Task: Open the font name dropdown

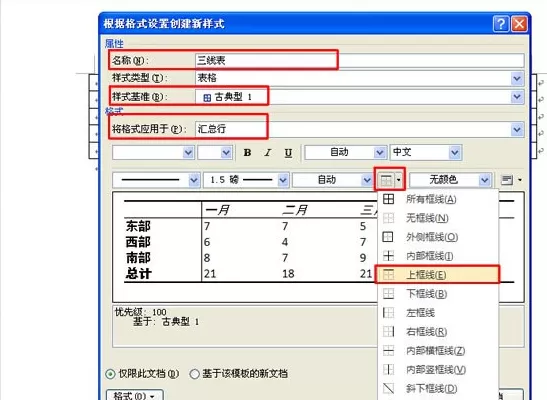Action: 188,152
